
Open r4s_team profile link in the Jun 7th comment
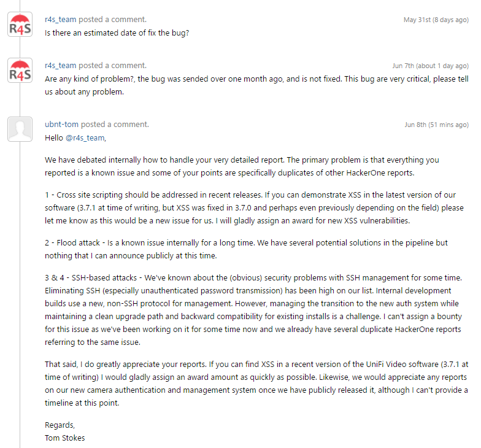click(61, 66)
